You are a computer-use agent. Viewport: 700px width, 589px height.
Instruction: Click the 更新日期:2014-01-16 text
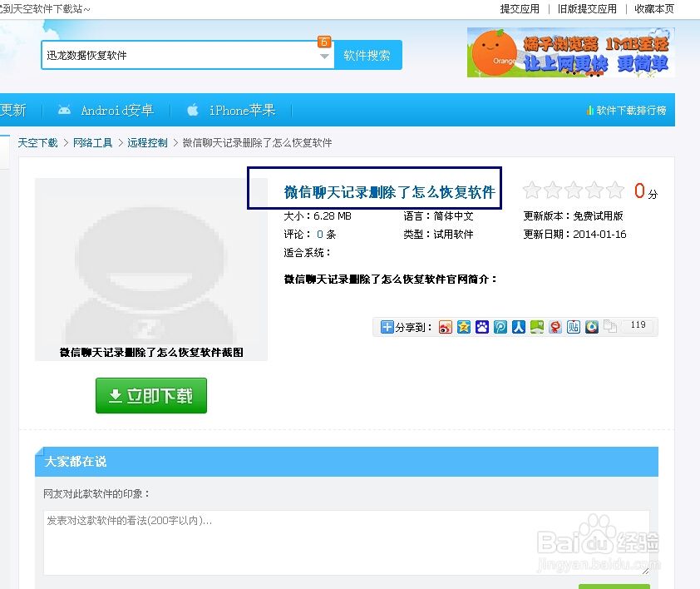click(x=574, y=234)
